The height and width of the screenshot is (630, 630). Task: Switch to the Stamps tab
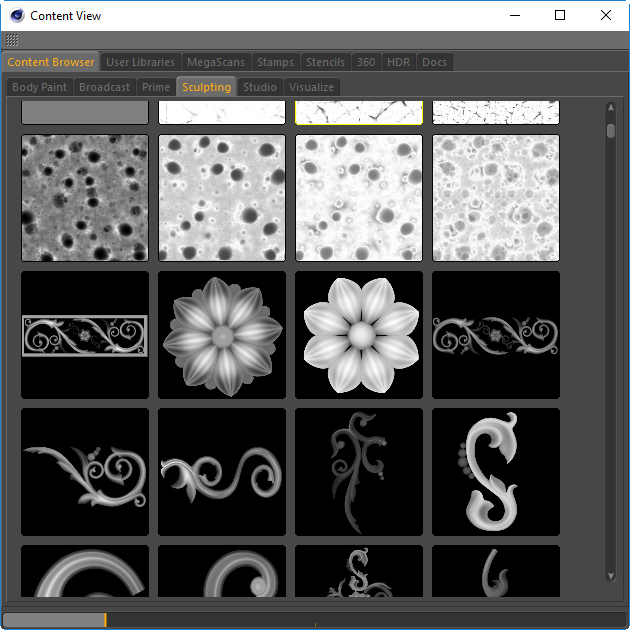(x=275, y=62)
